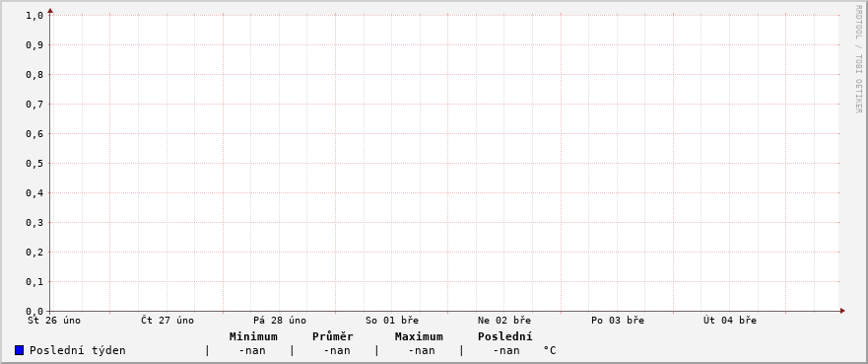Click the 'So 01 bře' date label

point(392,321)
